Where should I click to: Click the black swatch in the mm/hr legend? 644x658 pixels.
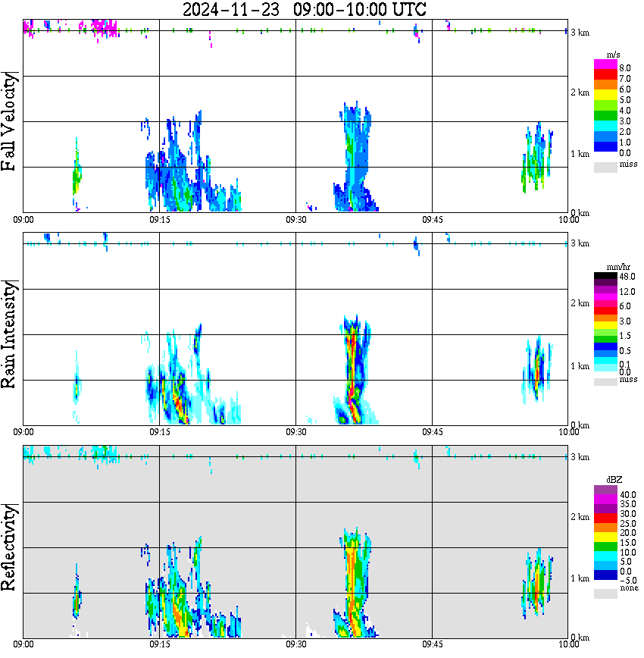[605, 276]
